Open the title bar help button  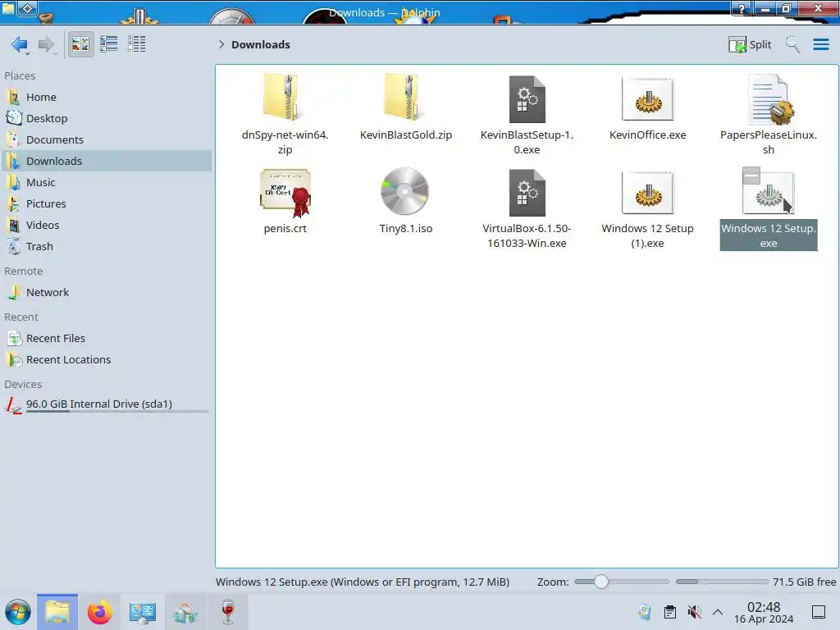741,8
